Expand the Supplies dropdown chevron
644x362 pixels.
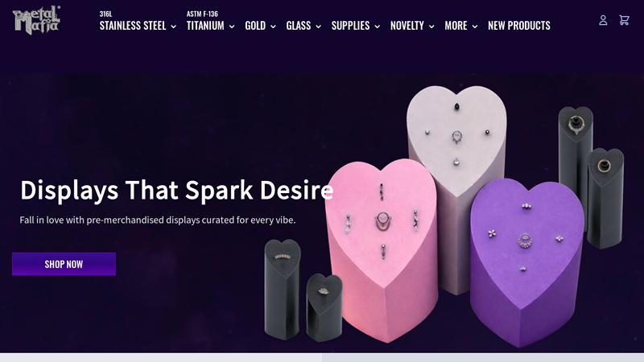coord(377,27)
